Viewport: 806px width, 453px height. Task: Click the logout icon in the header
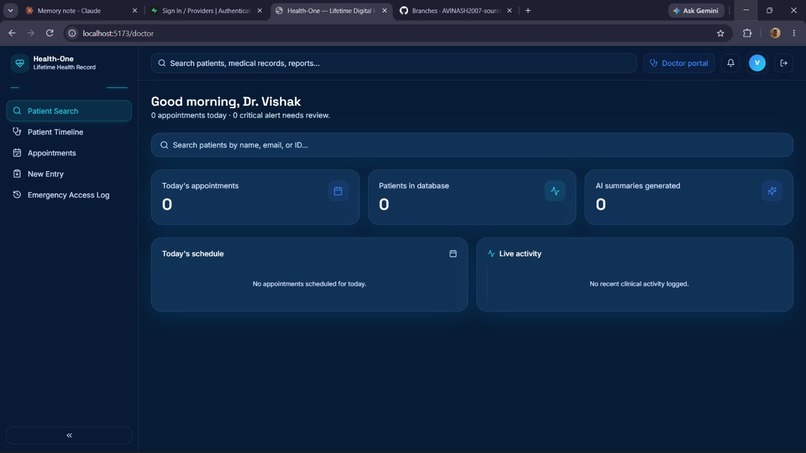[x=783, y=63]
